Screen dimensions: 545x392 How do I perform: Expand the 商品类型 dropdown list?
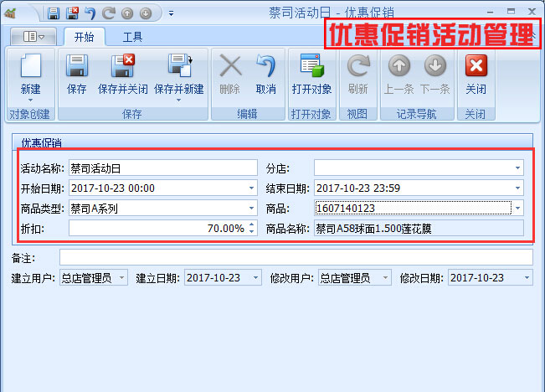[252, 208]
